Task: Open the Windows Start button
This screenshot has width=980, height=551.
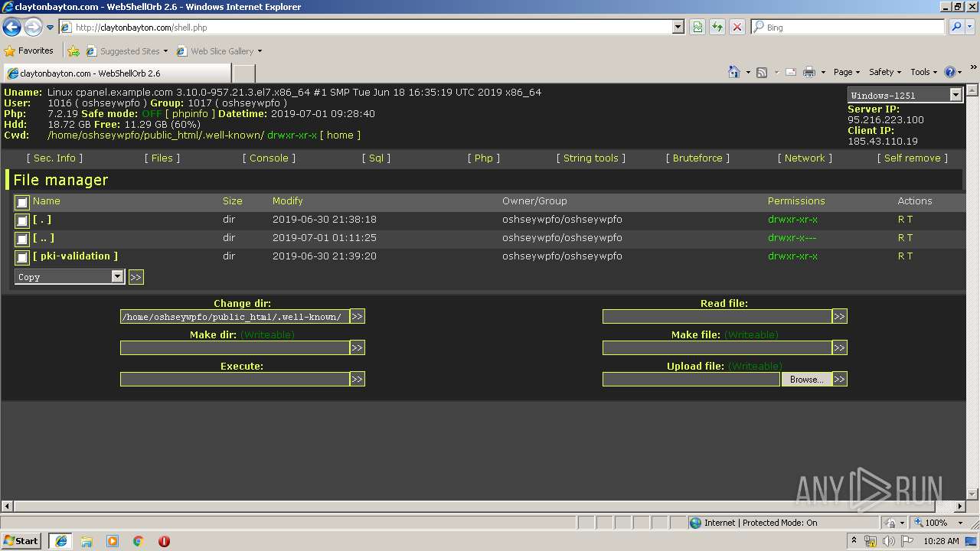Action: coord(21,541)
